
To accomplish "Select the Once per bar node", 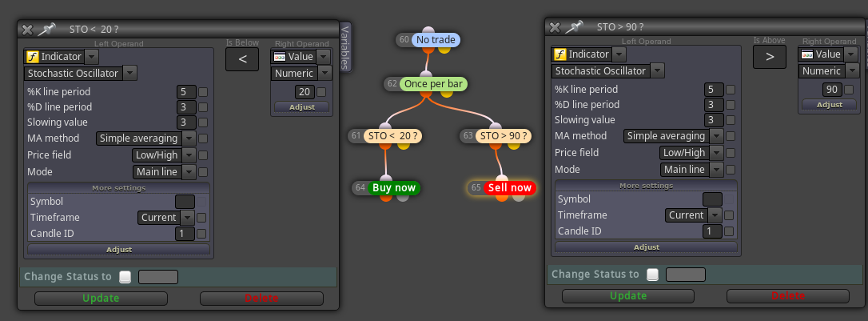I will coord(433,84).
